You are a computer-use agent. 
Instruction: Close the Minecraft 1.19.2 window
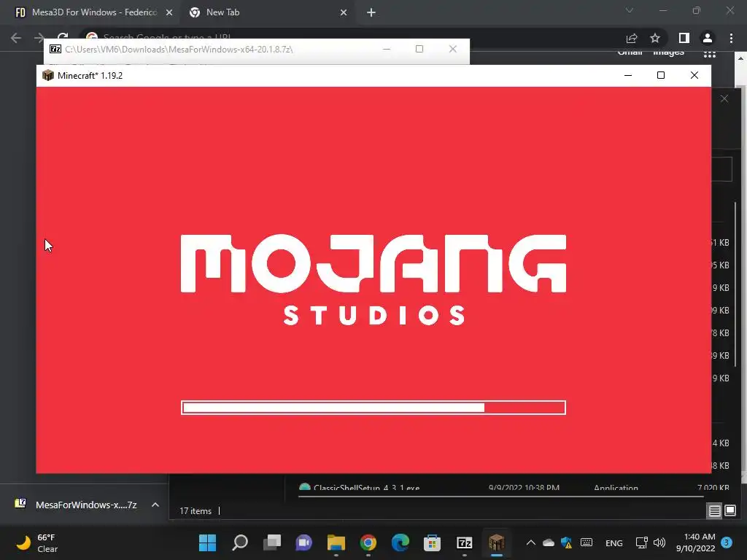(694, 75)
